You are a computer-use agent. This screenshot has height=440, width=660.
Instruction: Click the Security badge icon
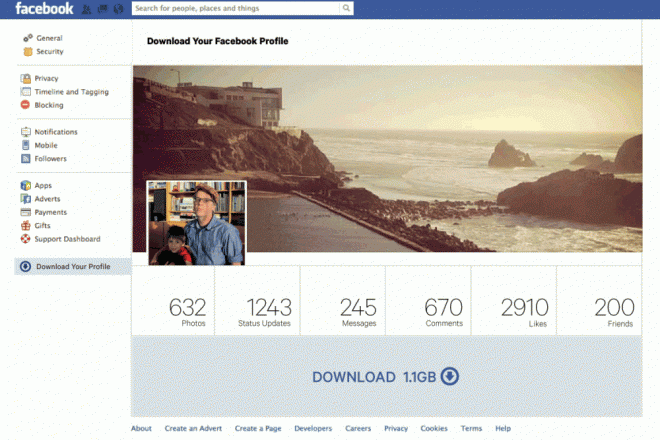tap(28, 51)
